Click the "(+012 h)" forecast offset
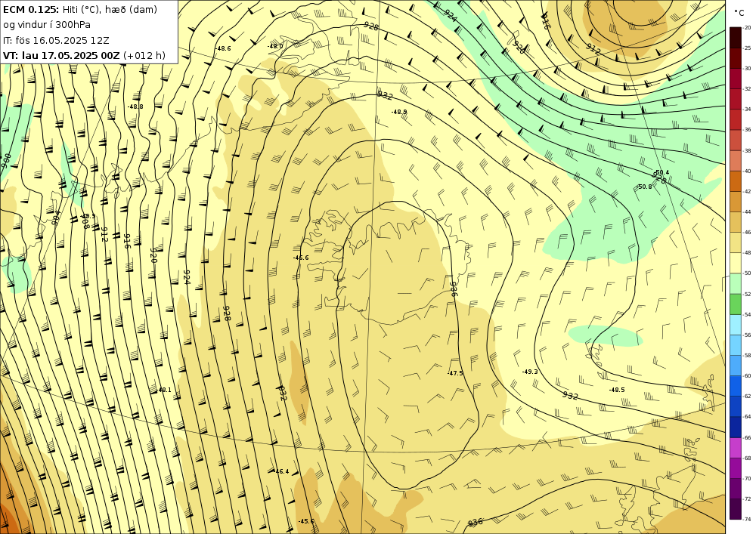This screenshot has height=534, width=756. [144, 55]
